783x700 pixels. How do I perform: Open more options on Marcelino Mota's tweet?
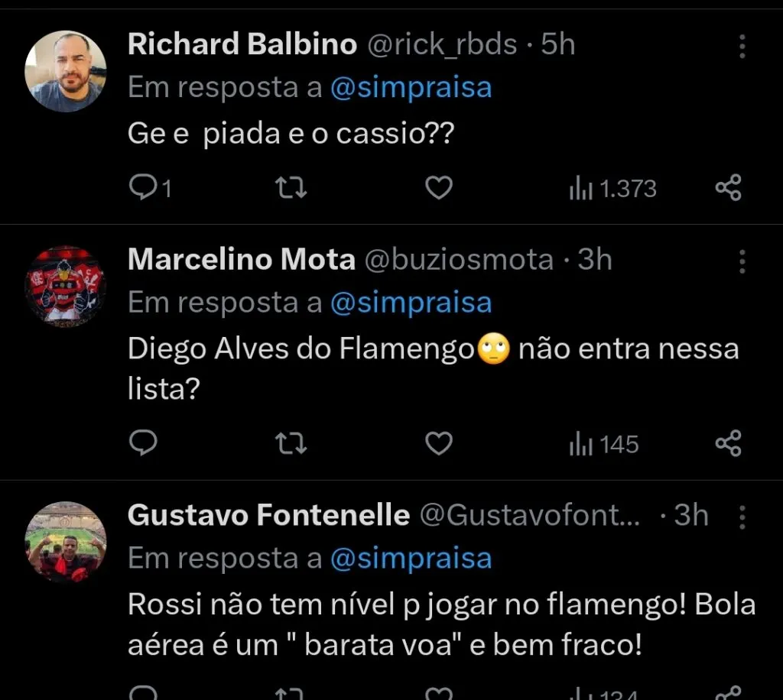click(742, 261)
